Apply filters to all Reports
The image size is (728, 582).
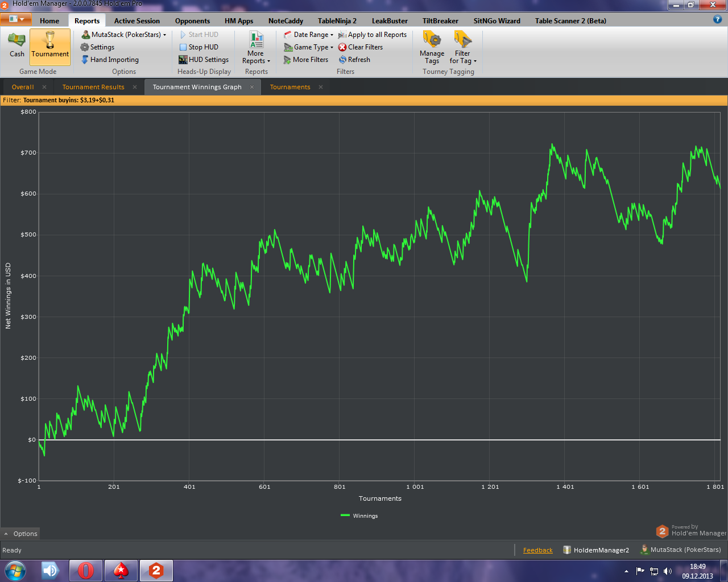coord(373,35)
